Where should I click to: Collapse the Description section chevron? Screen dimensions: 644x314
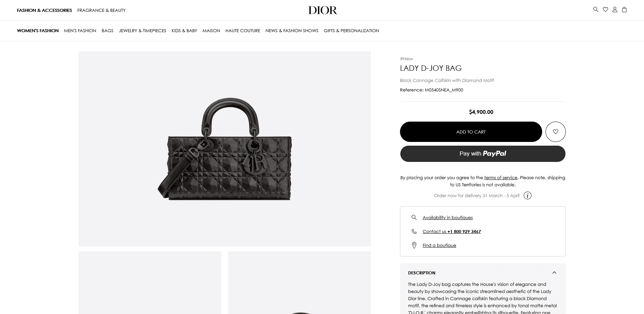pyautogui.click(x=554, y=273)
